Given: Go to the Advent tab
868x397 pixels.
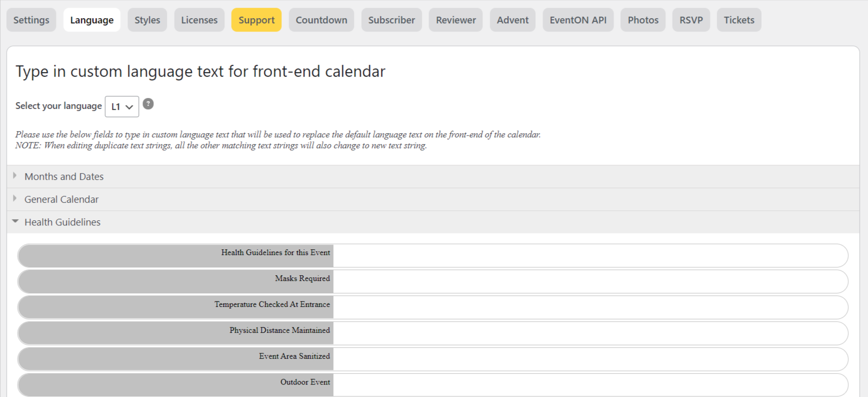Looking at the screenshot, I should pos(513,20).
